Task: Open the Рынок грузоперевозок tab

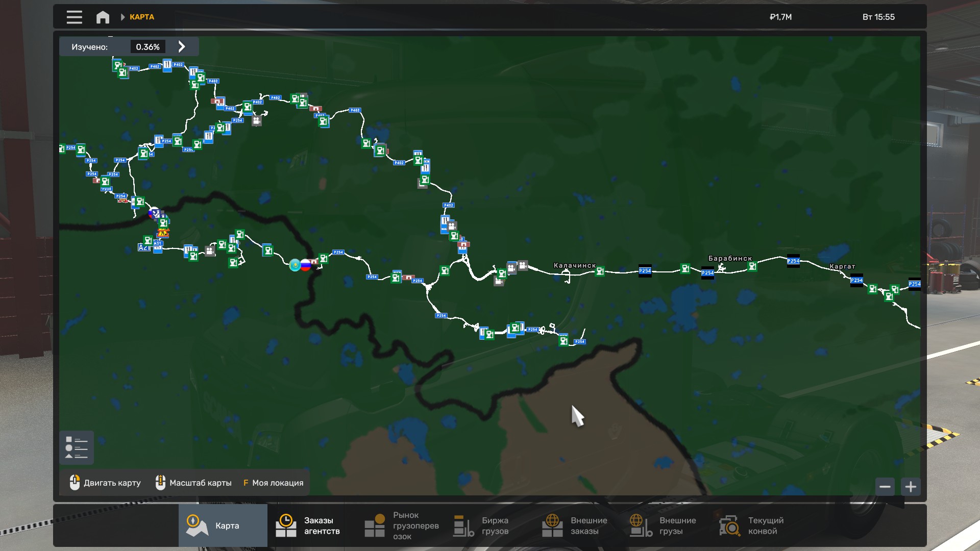Action: [x=401, y=525]
